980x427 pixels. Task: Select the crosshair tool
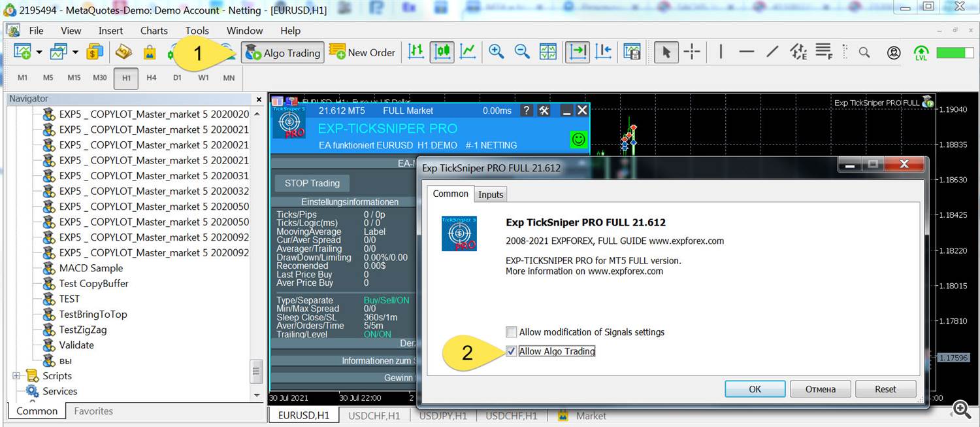pyautogui.click(x=692, y=52)
